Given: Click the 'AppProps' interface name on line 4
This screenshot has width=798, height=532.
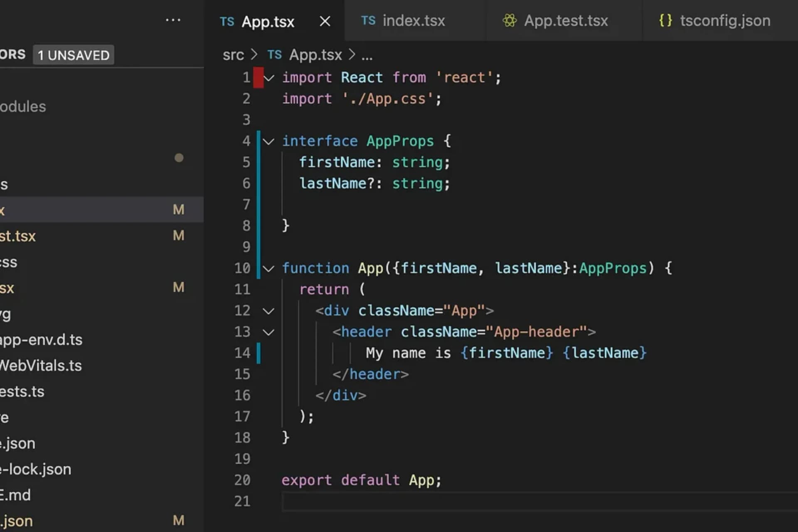Looking at the screenshot, I should (400, 141).
